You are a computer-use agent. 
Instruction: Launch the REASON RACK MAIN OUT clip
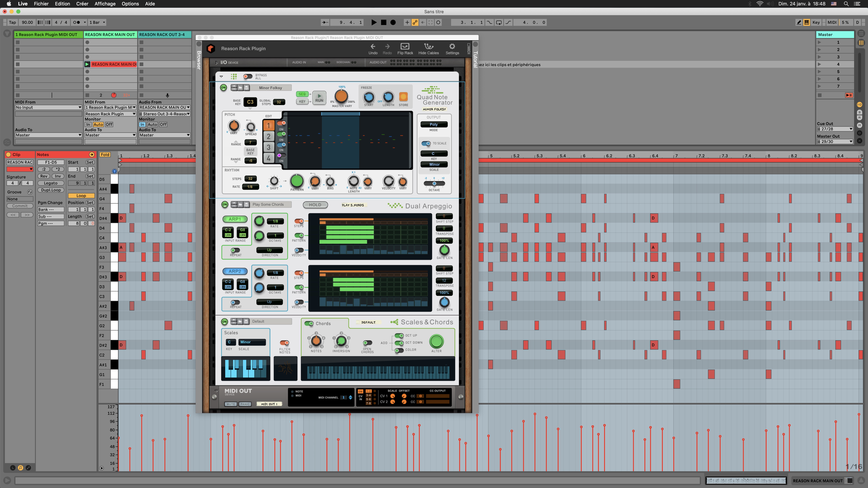coord(87,64)
